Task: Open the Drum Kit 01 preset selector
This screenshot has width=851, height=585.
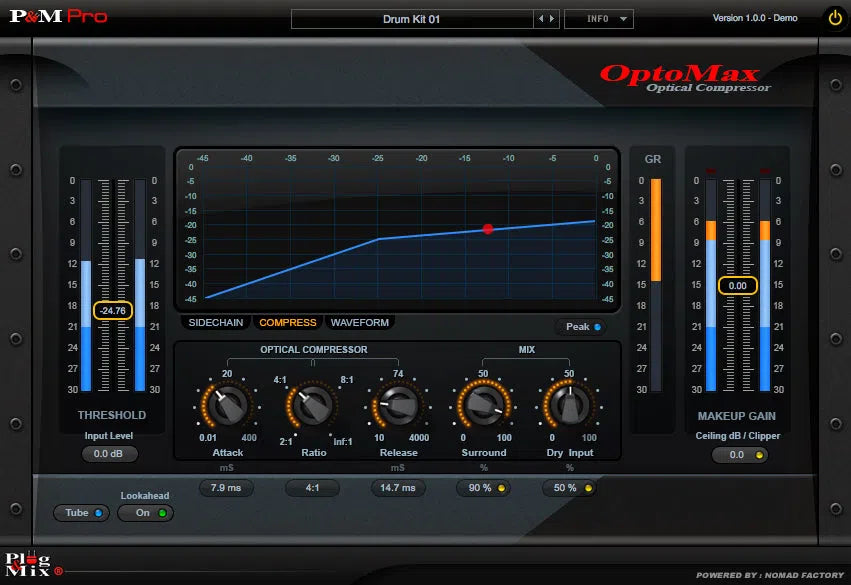Action: pos(413,17)
